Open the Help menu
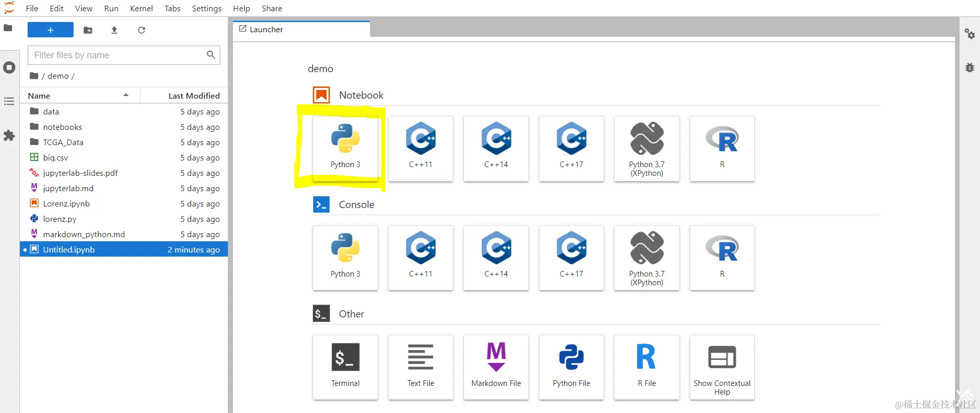The height and width of the screenshot is (413, 980). [x=242, y=8]
